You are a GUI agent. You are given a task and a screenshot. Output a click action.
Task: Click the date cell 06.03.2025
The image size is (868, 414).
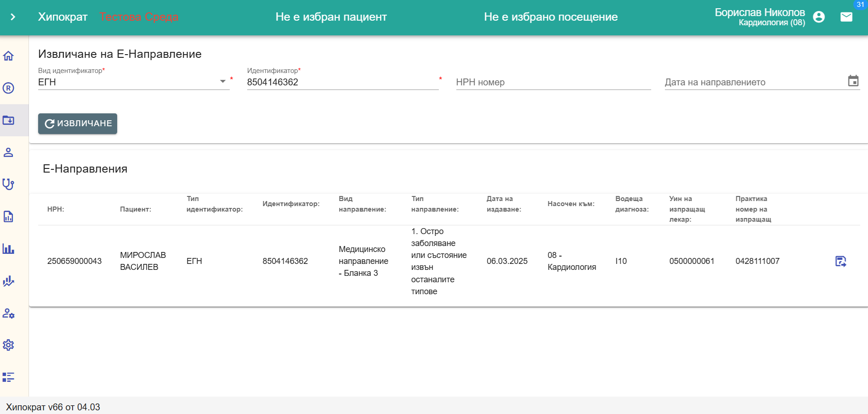(x=507, y=261)
